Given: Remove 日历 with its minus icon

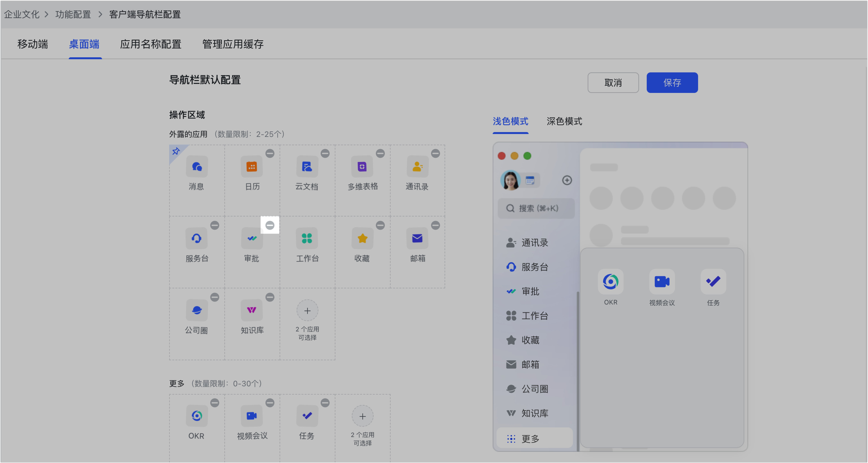Looking at the screenshot, I should [x=270, y=153].
